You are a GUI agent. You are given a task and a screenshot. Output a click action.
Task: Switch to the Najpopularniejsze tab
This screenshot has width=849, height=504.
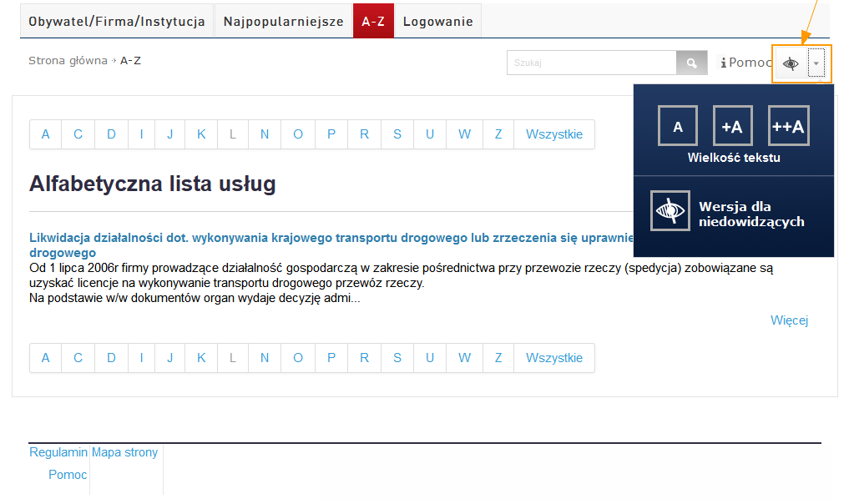(x=284, y=22)
